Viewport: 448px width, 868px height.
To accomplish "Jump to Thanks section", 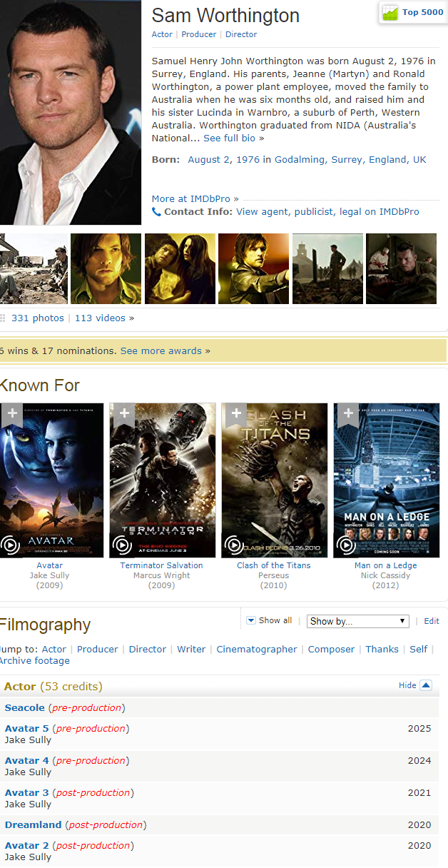I will pyautogui.click(x=382, y=650).
